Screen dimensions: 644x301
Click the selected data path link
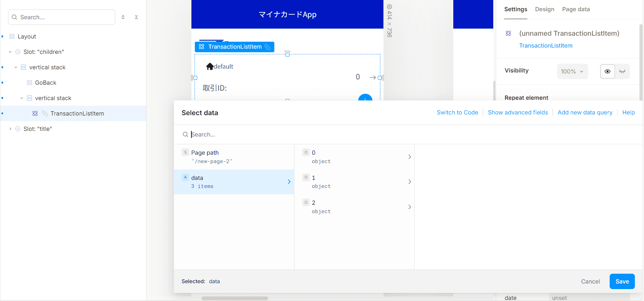tap(215, 281)
